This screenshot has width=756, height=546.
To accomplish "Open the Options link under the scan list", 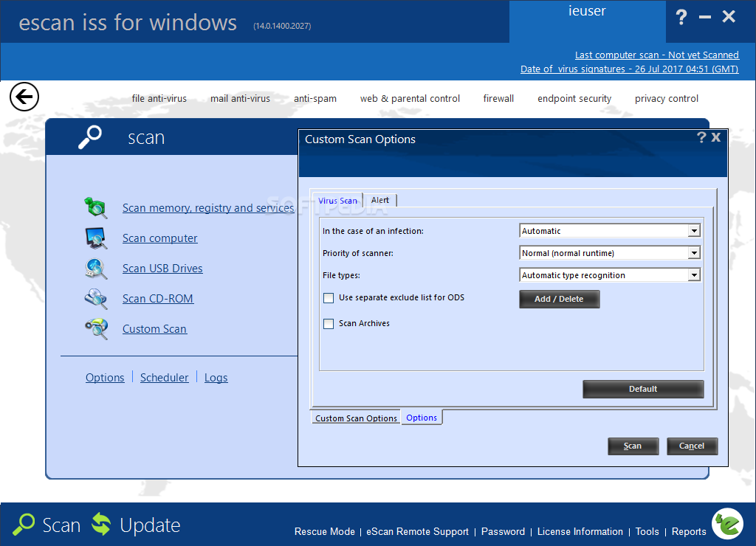I will [x=105, y=377].
